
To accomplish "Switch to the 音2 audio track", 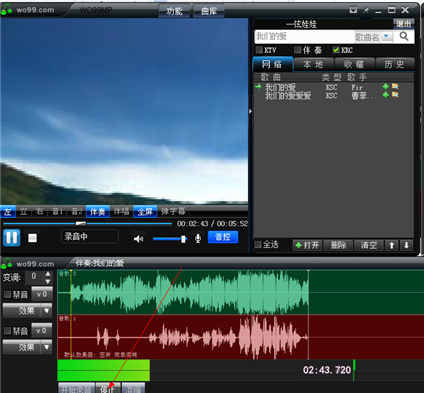I will click(x=76, y=211).
